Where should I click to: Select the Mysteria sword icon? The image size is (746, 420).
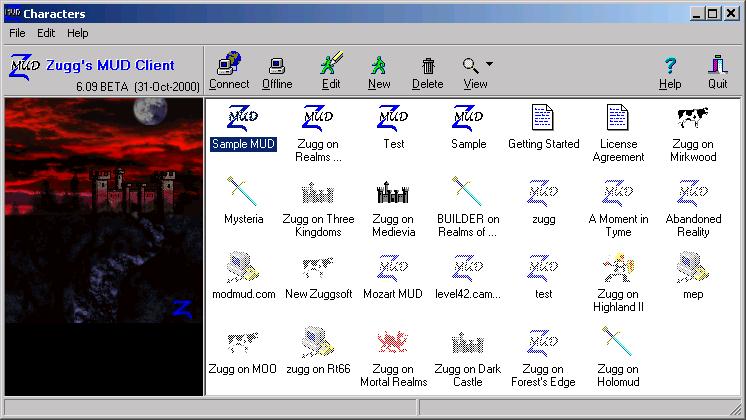[x=243, y=192]
